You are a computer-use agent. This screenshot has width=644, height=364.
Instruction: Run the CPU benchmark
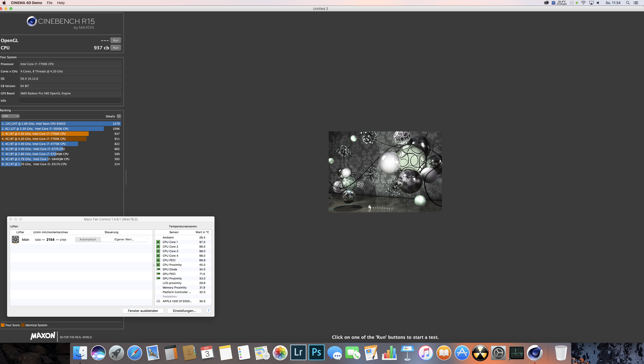click(x=115, y=48)
